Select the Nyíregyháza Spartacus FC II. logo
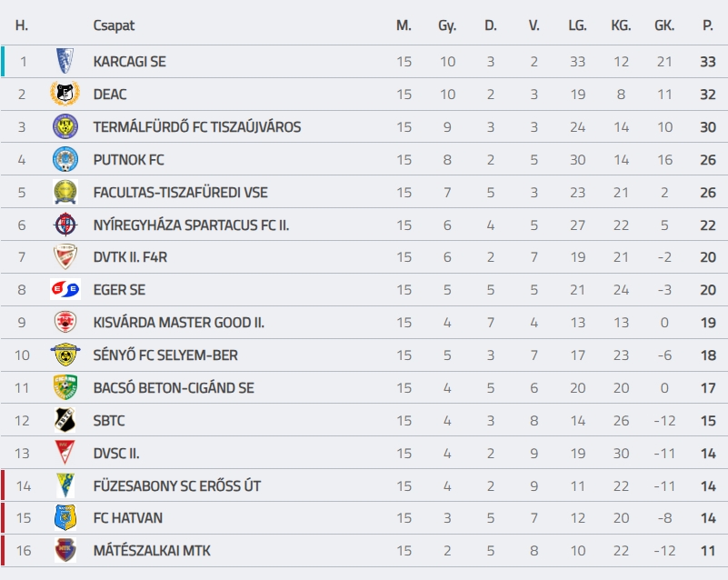The height and width of the screenshot is (580, 728). [x=65, y=225]
